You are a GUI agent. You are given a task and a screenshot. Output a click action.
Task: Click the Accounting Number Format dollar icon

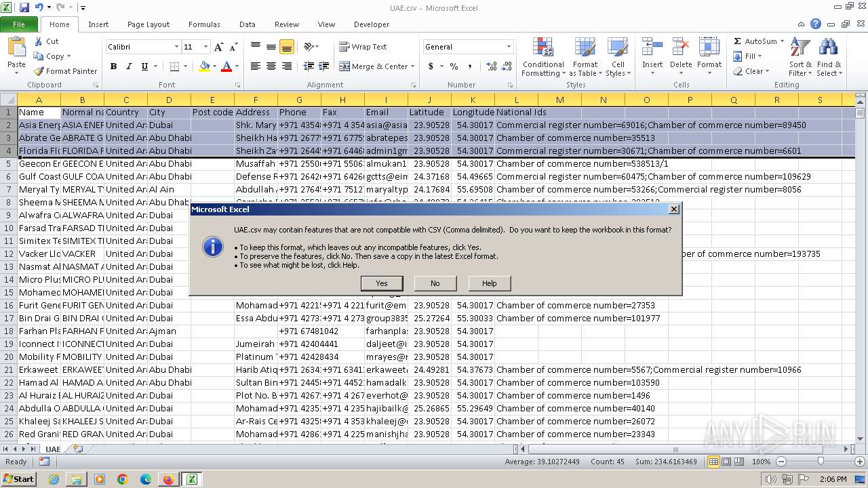pos(431,66)
